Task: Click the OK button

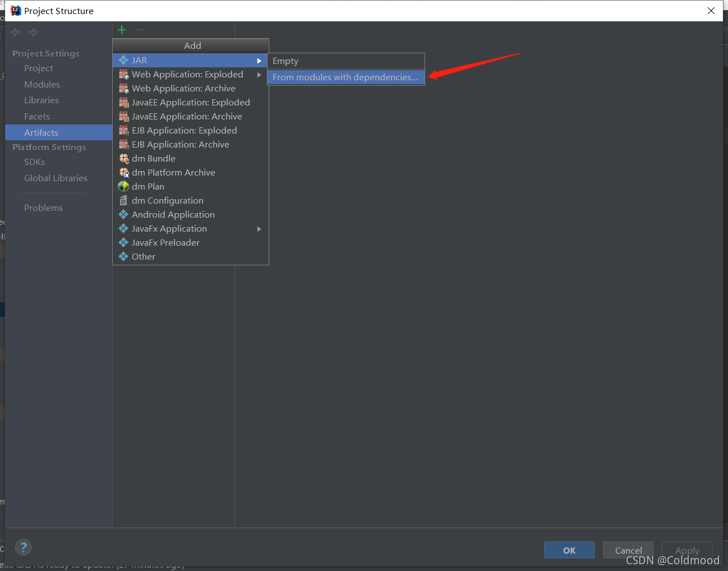Action: point(569,550)
